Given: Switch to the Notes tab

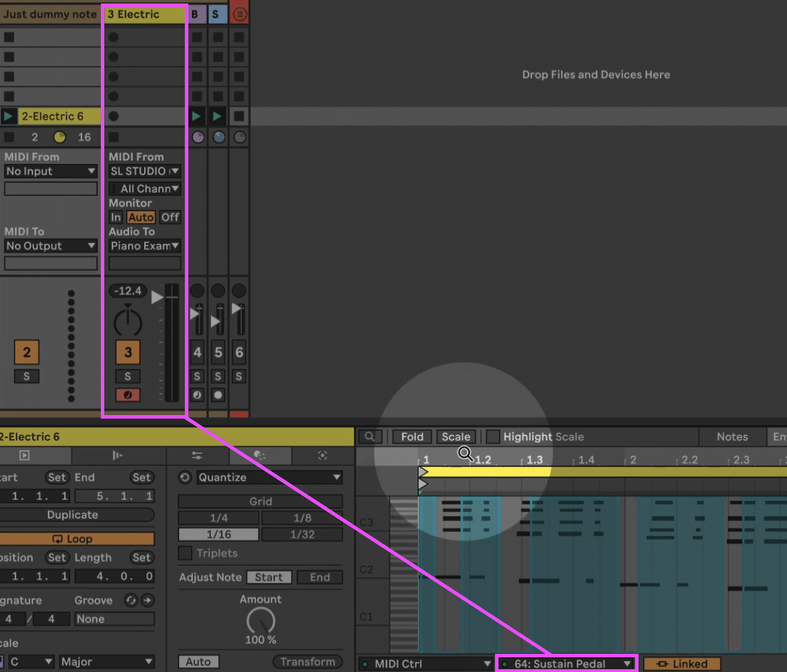Looking at the screenshot, I should point(732,436).
